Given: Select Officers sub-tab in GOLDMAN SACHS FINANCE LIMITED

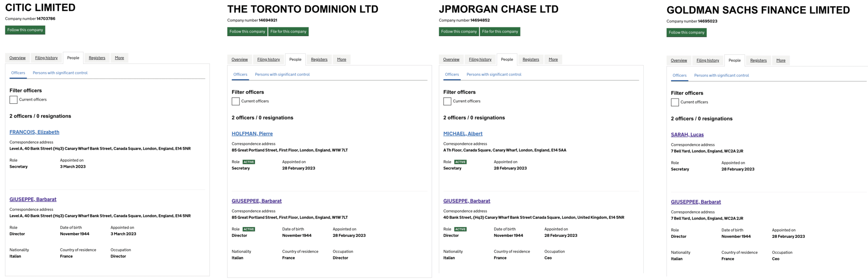Looking at the screenshot, I should pyautogui.click(x=680, y=75).
